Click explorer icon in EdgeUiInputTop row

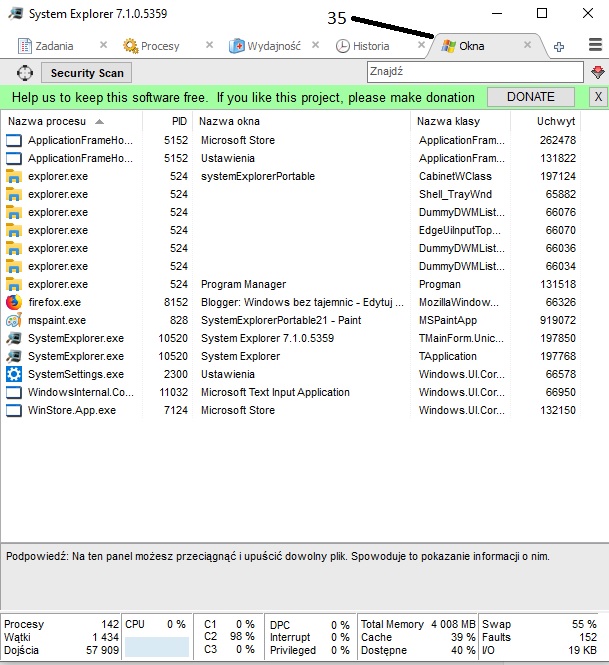point(14,231)
